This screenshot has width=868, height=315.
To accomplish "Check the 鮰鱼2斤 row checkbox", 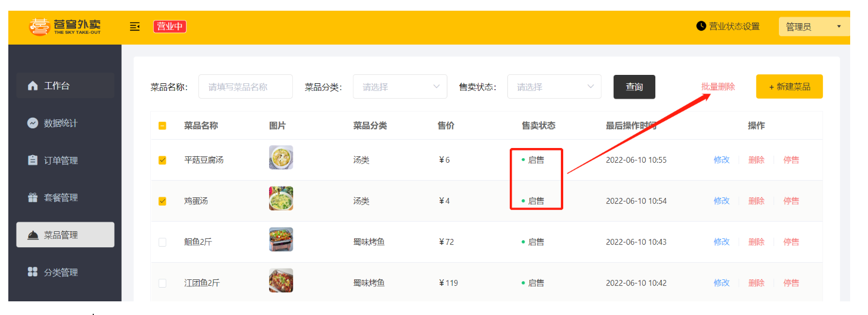I will [162, 242].
